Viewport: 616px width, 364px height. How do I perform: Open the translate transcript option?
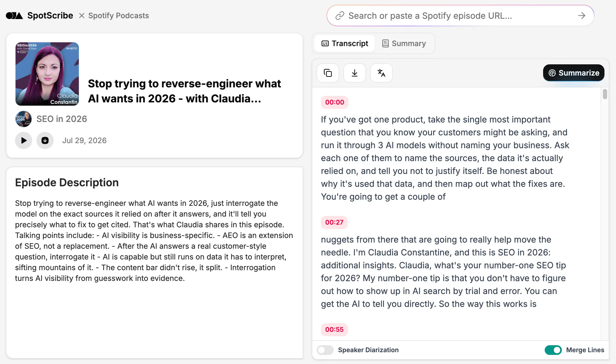point(381,73)
